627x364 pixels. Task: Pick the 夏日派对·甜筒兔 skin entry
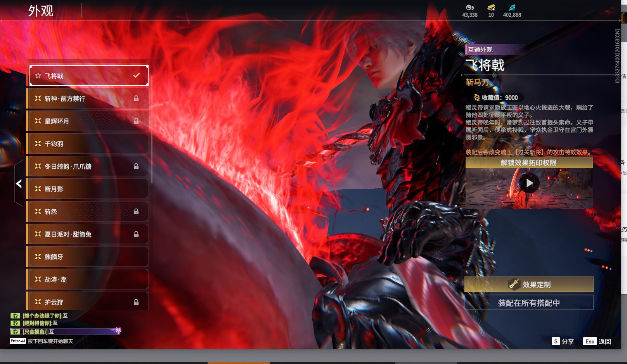88,234
